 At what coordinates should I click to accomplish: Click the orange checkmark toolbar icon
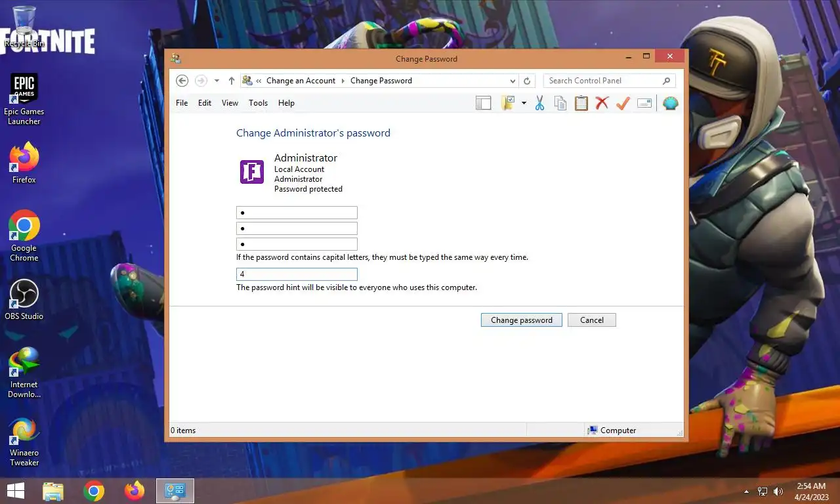pos(623,103)
